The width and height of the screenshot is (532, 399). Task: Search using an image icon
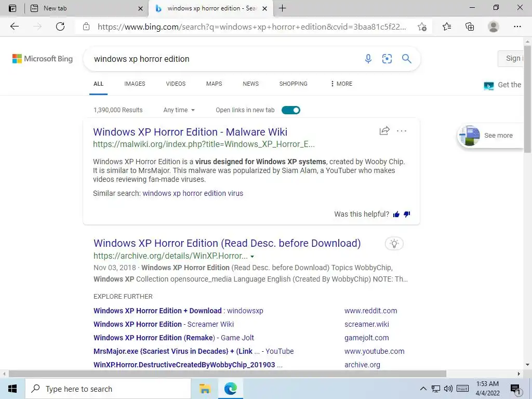(387, 59)
